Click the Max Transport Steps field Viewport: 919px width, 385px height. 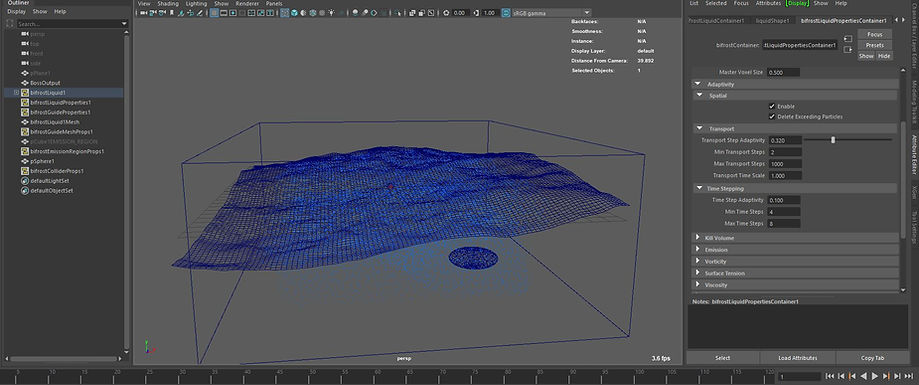click(784, 164)
